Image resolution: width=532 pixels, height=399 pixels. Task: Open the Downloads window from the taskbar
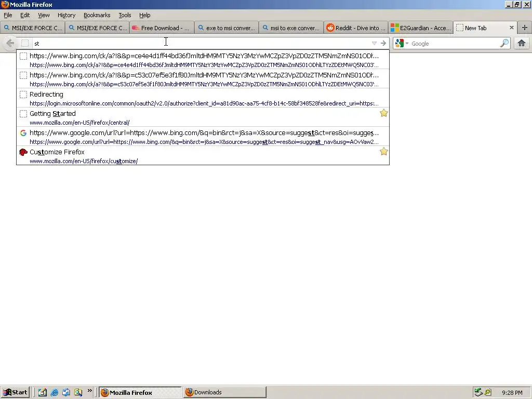click(x=224, y=392)
